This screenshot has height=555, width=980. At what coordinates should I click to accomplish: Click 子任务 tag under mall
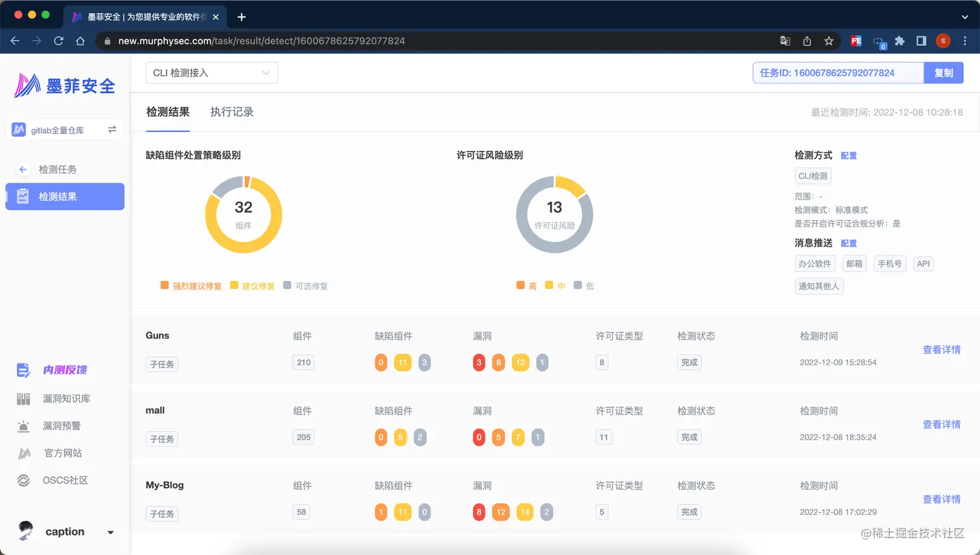[x=162, y=439]
